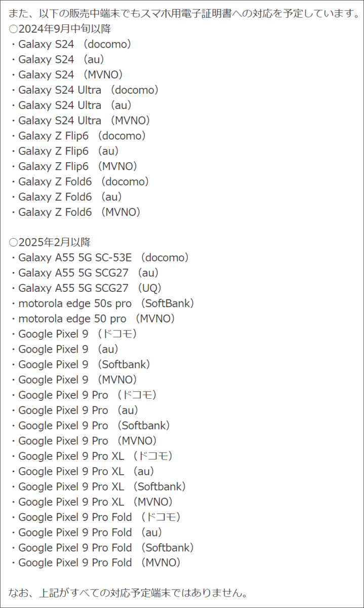364x608 pixels.
Task: Select Galaxy A55 5G SC-53E (docomo) item
Action: click(x=100, y=258)
